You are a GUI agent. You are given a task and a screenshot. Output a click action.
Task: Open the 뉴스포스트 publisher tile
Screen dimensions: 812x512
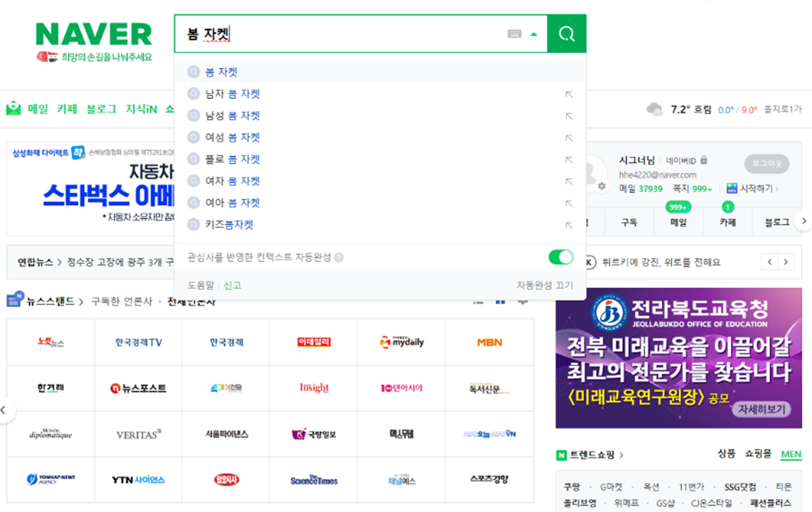coord(139,388)
